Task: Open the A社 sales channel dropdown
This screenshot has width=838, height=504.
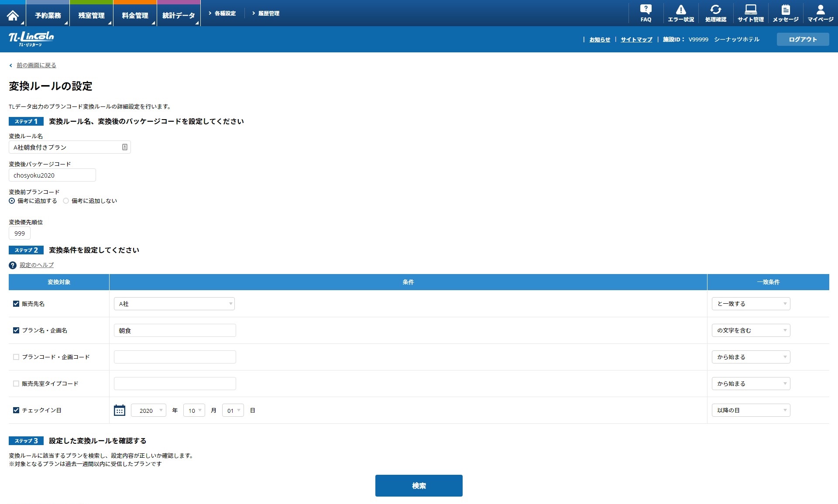Action: tap(174, 304)
